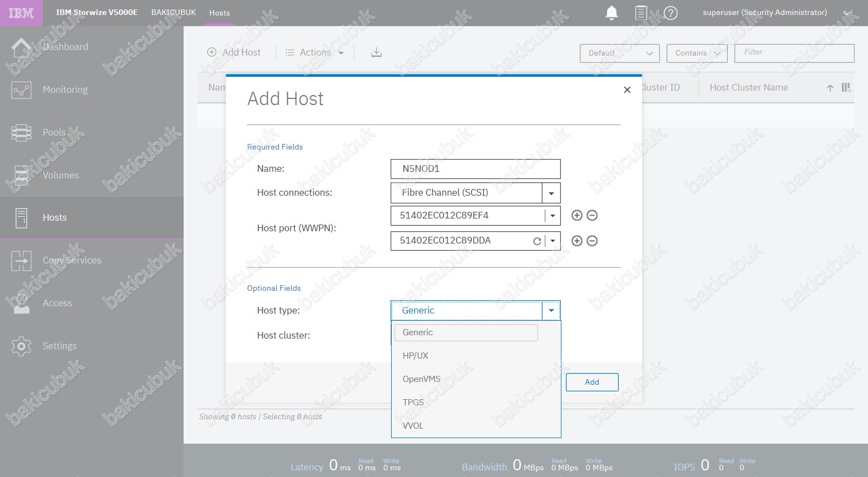Click the Monitoring graph icon
Viewport: 868px width, 477px height.
click(x=21, y=90)
